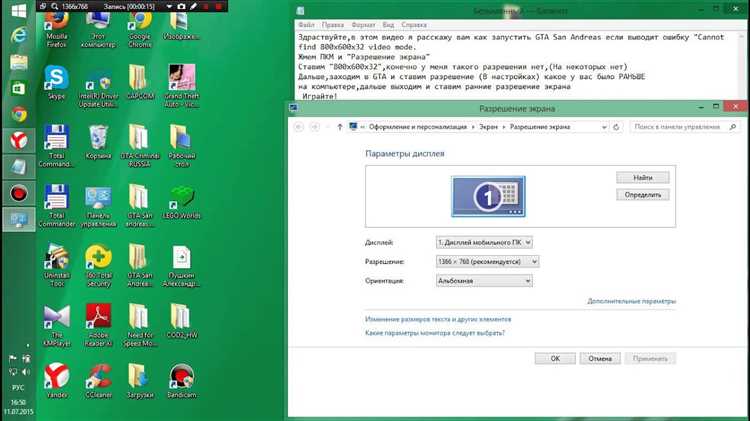The image size is (750, 421).
Task: Click volume speaker icon in system tray
Action: (x=26, y=372)
